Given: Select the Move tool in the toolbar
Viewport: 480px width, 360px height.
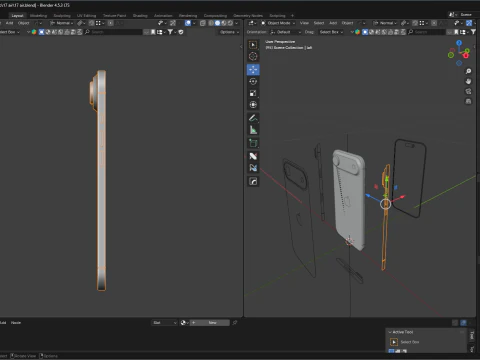Looking at the screenshot, I should 253,69.
